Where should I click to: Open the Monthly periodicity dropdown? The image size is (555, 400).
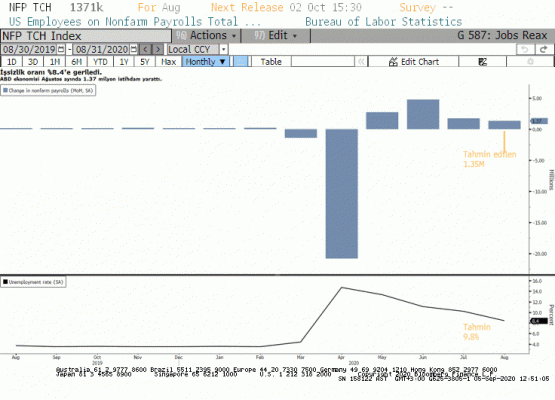click(x=205, y=62)
